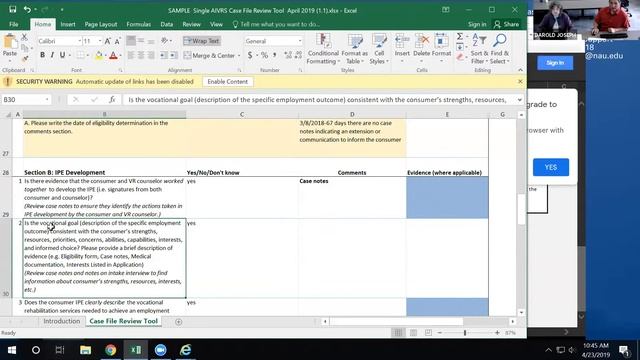Toggle Bold formatting
This screenshot has height=360, width=640.
coord(42,55)
